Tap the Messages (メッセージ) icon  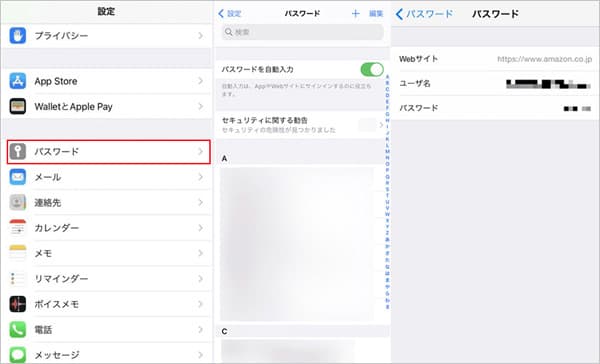pos(18,355)
